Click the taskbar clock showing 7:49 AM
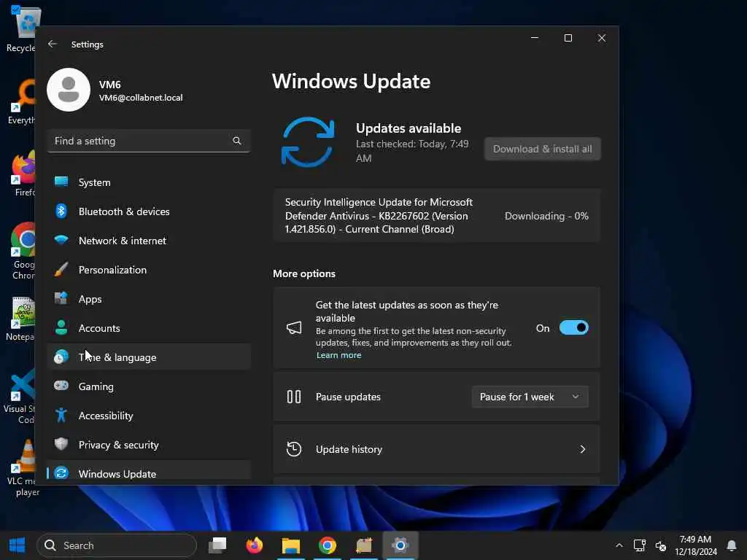The height and width of the screenshot is (560, 747). tap(695, 545)
